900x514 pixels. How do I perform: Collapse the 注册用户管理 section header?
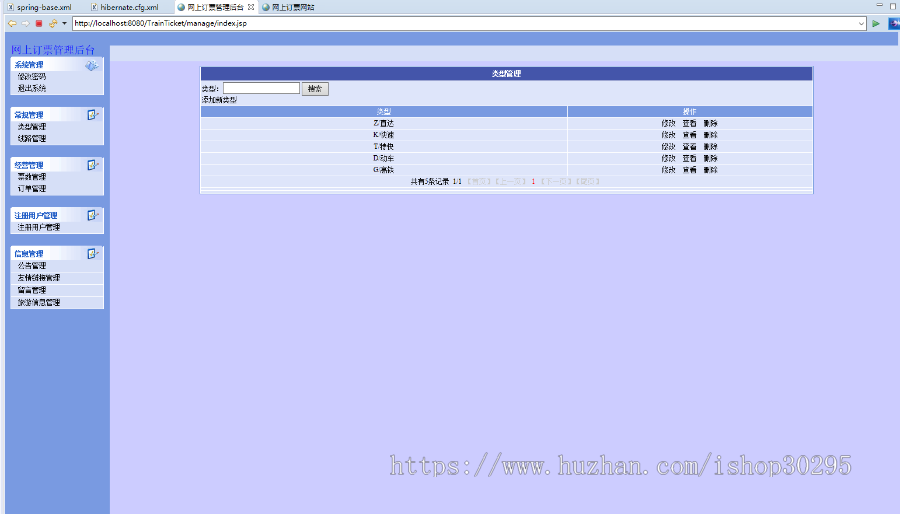(57, 215)
